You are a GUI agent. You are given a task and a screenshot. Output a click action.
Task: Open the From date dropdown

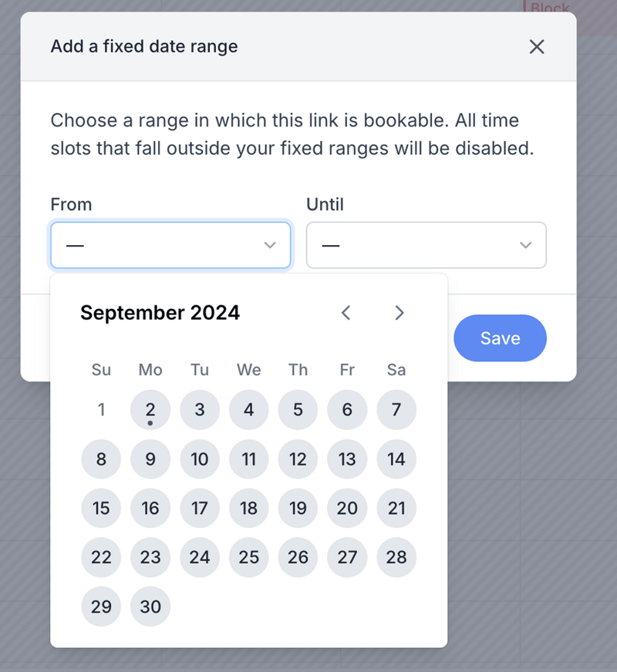(170, 244)
